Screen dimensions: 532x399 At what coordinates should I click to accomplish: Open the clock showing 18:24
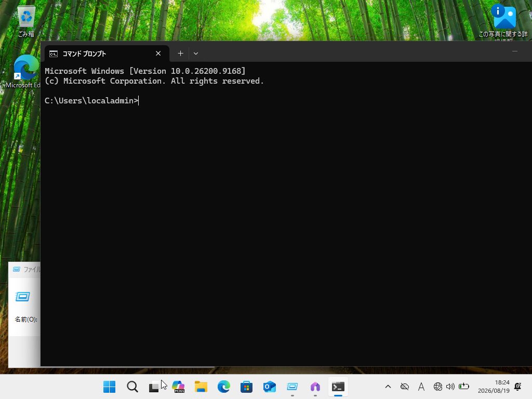click(x=494, y=387)
